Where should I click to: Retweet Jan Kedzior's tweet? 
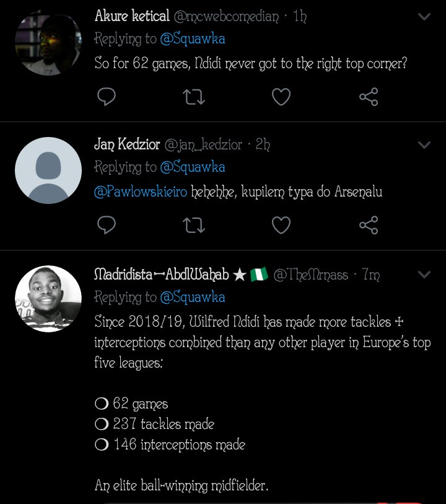[x=194, y=225]
